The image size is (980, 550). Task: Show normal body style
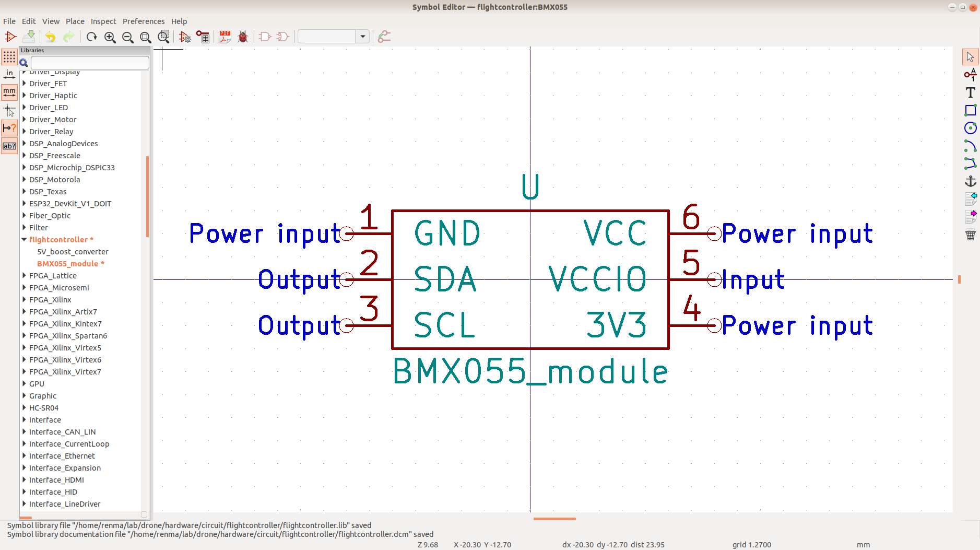(x=265, y=37)
